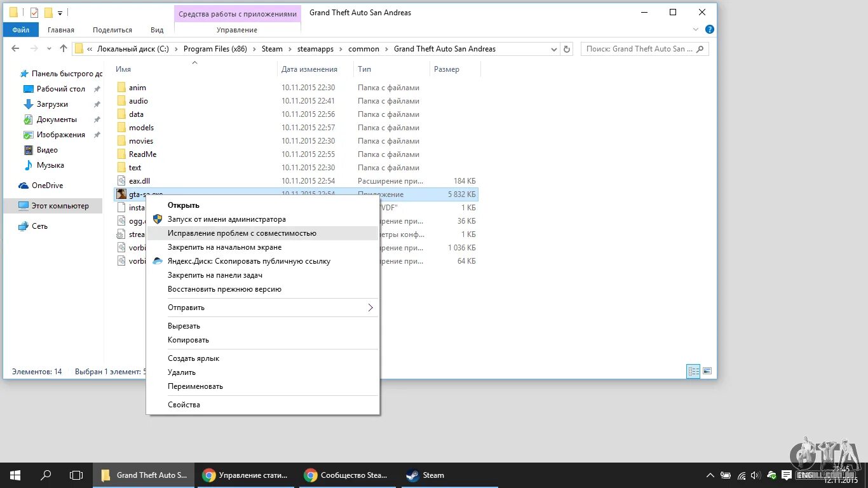
Task: Open the Управление ribbon tab
Action: tap(237, 30)
